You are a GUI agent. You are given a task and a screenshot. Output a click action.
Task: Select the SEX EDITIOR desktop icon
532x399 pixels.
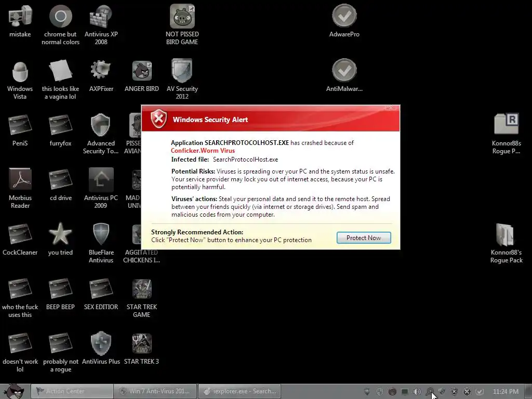[101, 294]
